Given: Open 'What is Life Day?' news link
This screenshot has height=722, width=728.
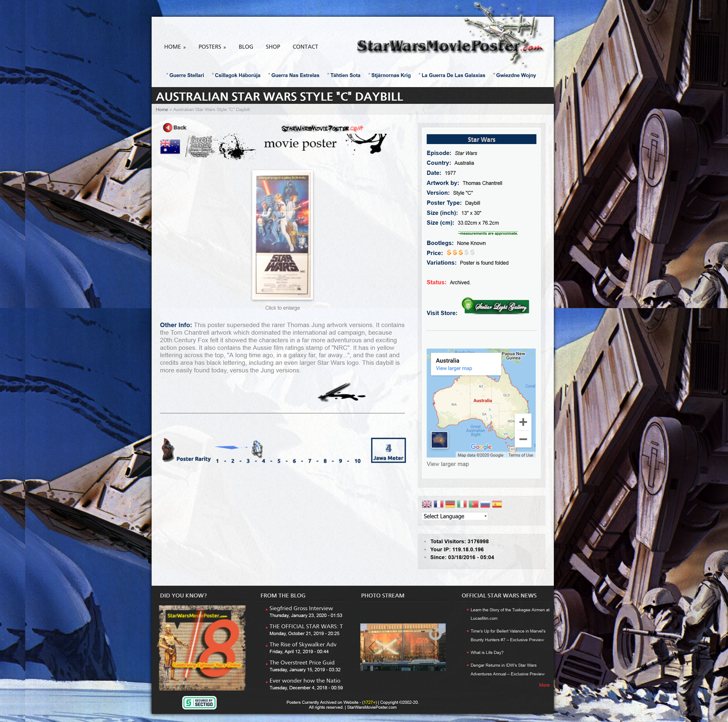Looking at the screenshot, I should (487, 652).
